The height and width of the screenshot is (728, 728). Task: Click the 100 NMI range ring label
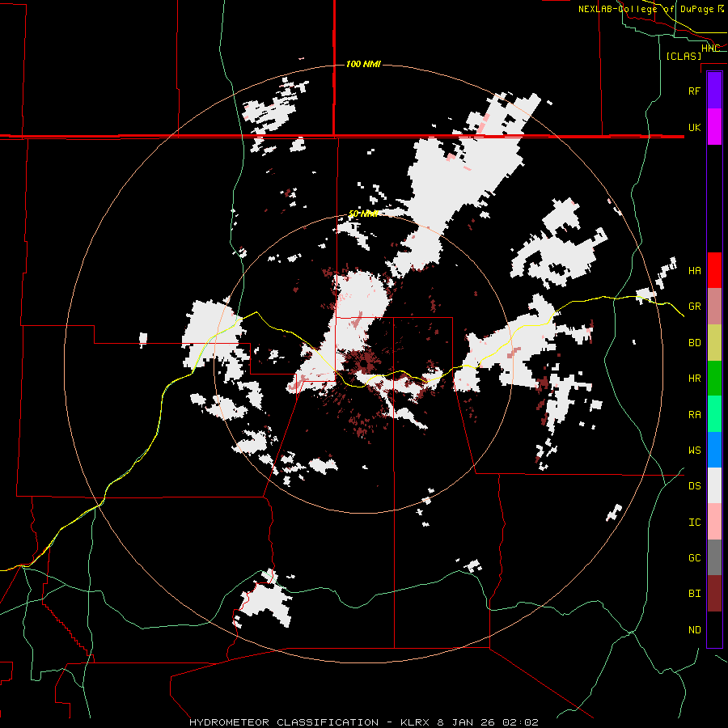[363, 64]
